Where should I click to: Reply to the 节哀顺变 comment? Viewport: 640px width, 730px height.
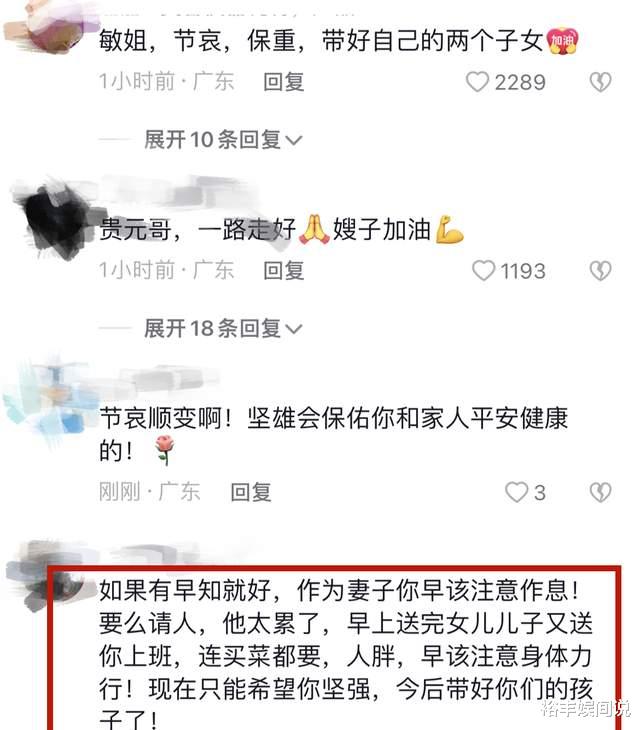[x=251, y=492]
